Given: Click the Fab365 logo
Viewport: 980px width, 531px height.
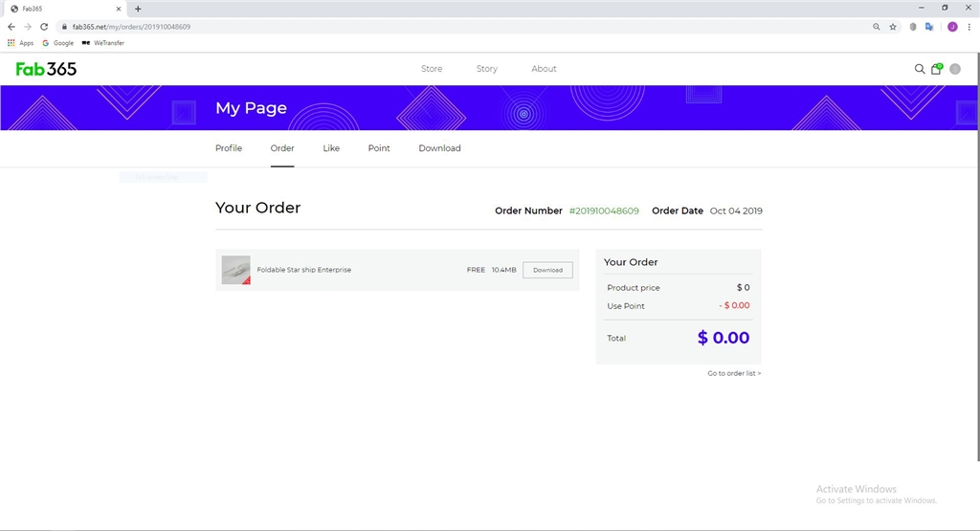Looking at the screenshot, I should click(46, 69).
